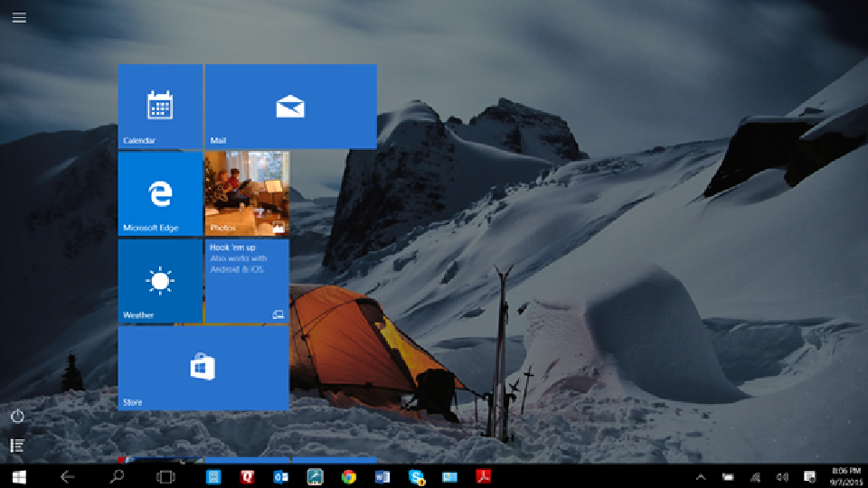The image size is (868, 488).
Task: Launch the Store tile
Action: 203,369
